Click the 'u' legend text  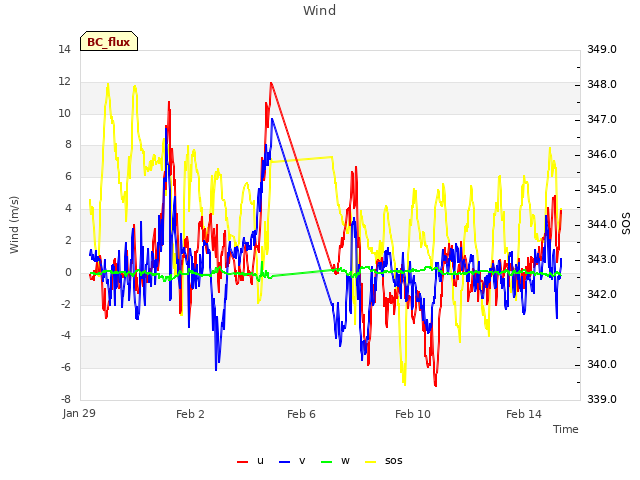tap(260, 461)
